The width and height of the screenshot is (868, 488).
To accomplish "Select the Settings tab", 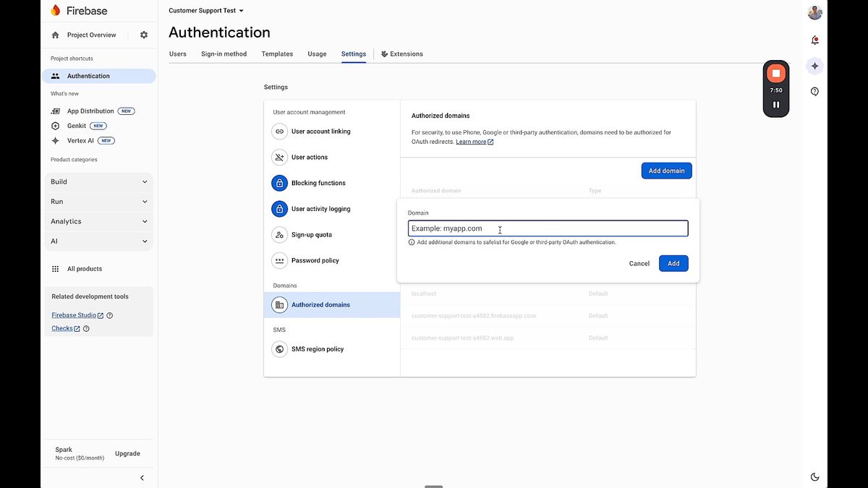I will tap(354, 54).
